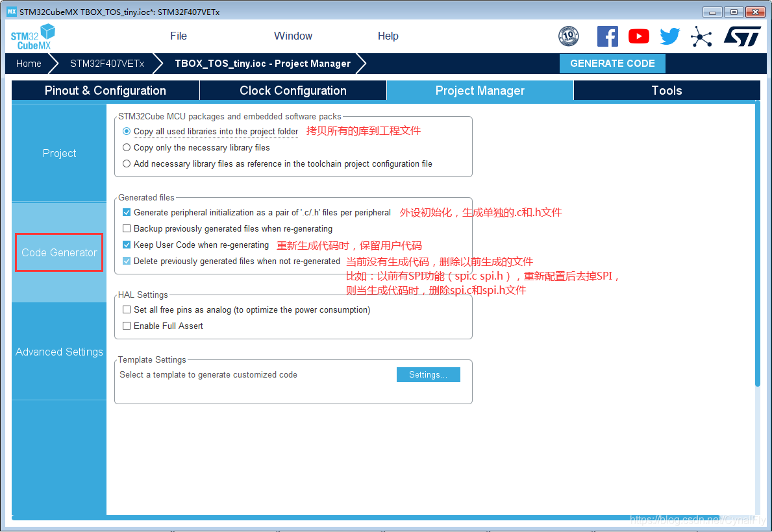Go to STM32F407VETx breadcrumb
This screenshot has height=532, width=772.
coord(107,64)
